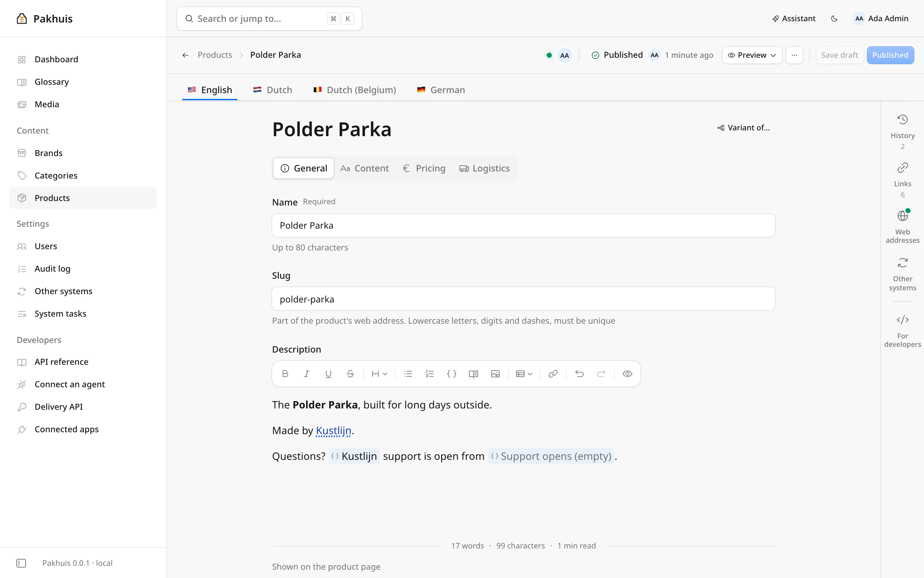Open the Ada Admin user menu
Screen dimensions: 924x578
tap(881, 18)
